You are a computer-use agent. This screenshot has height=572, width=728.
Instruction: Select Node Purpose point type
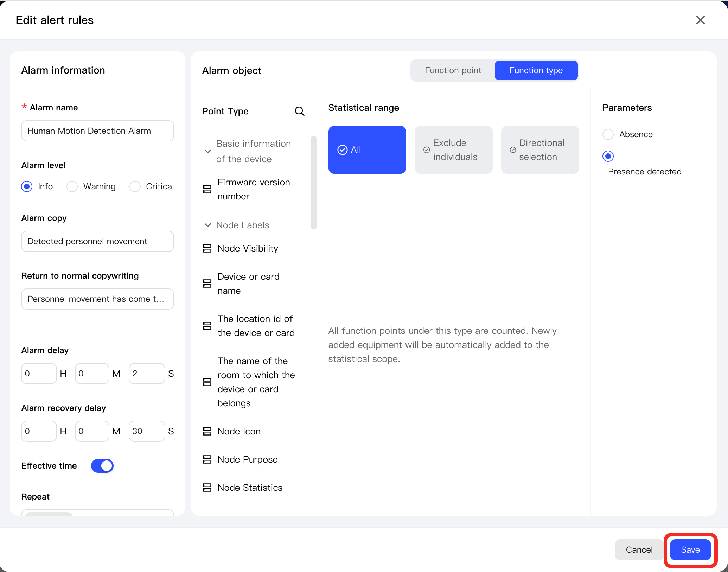point(248,459)
